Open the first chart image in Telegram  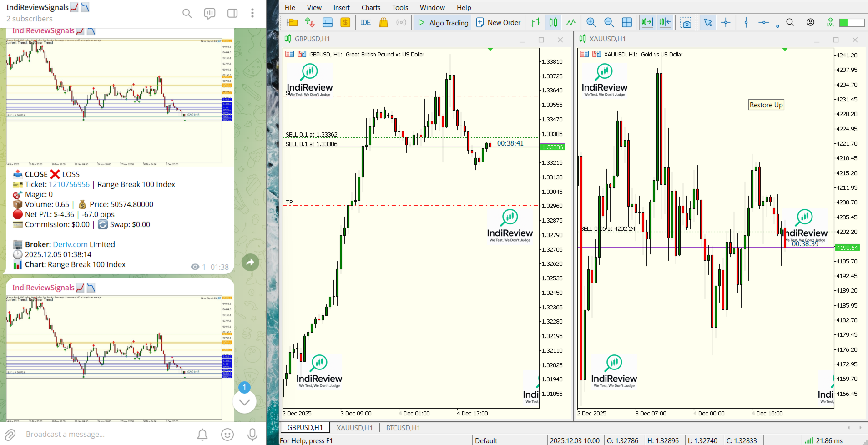120,102
